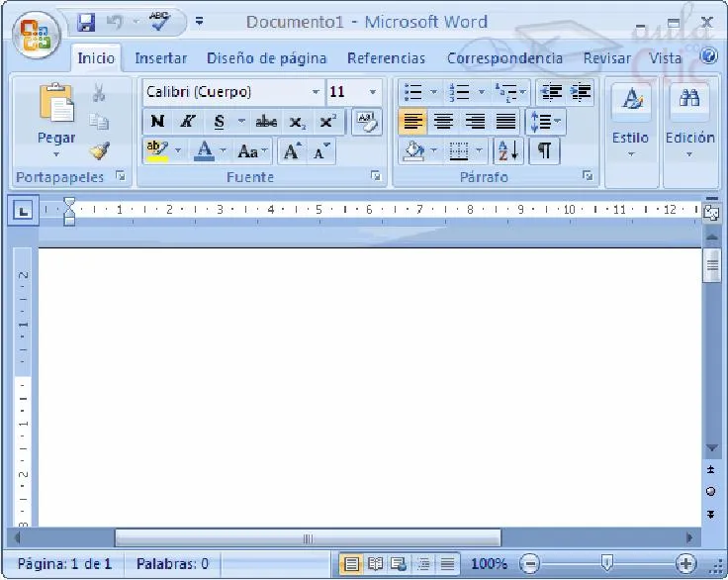The width and height of the screenshot is (728, 580).
Task: Switch to Draft view
Action: click(x=447, y=564)
